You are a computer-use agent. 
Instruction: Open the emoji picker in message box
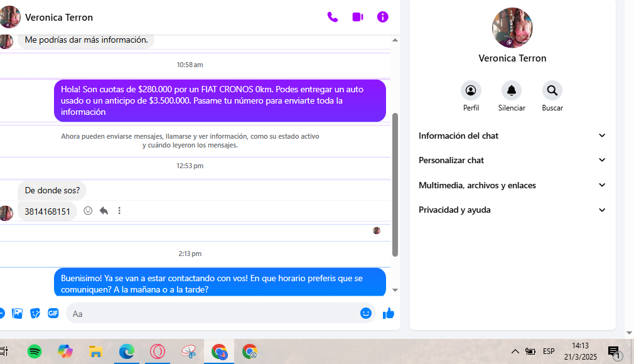pyautogui.click(x=365, y=313)
